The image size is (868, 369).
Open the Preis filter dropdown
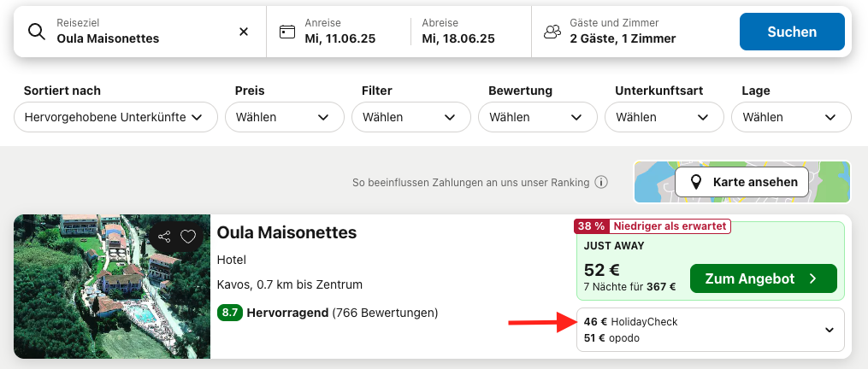[x=283, y=117]
